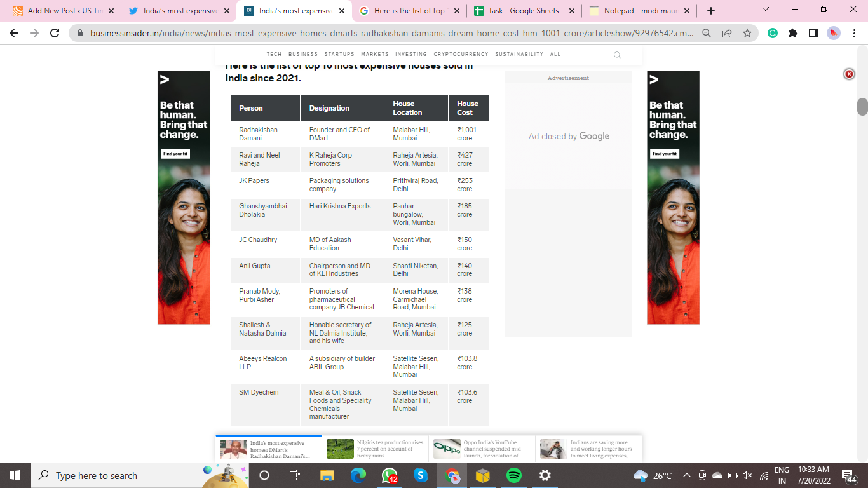Open the tab search chevron dropdown
This screenshot has height=488, width=868.
(x=765, y=10)
